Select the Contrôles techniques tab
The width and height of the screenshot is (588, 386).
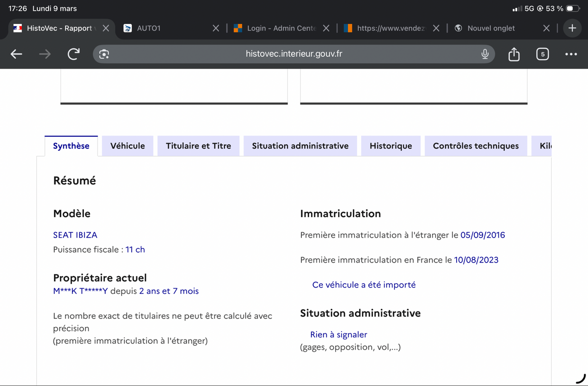click(475, 146)
